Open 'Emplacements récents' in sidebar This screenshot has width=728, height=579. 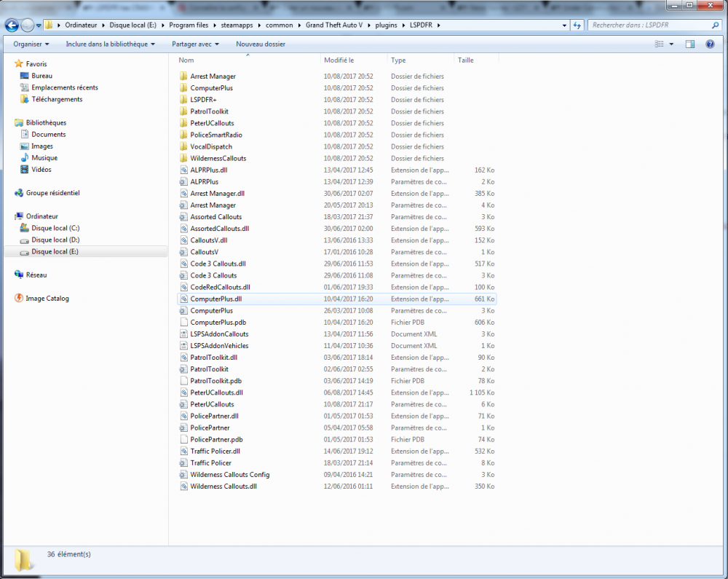point(65,87)
